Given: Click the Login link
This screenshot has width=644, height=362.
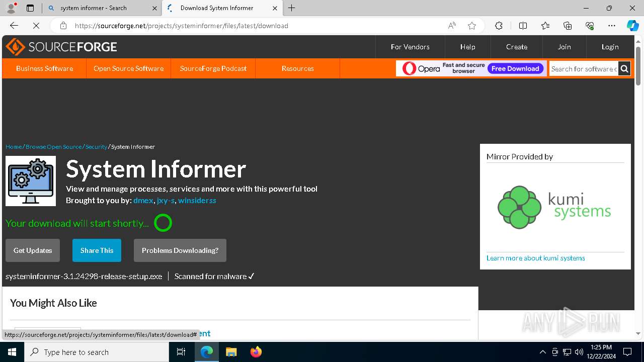Looking at the screenshot, I should pos(610,47).
